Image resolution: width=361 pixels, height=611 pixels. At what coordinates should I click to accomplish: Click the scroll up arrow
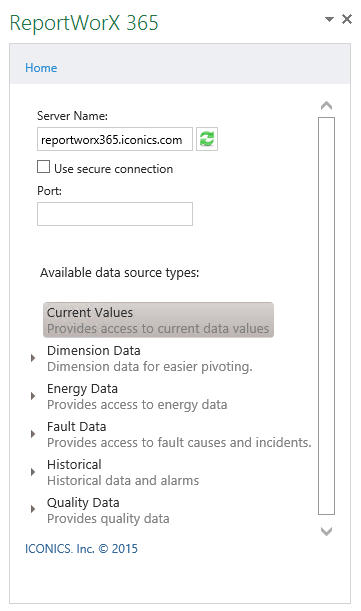click(326, 106)
